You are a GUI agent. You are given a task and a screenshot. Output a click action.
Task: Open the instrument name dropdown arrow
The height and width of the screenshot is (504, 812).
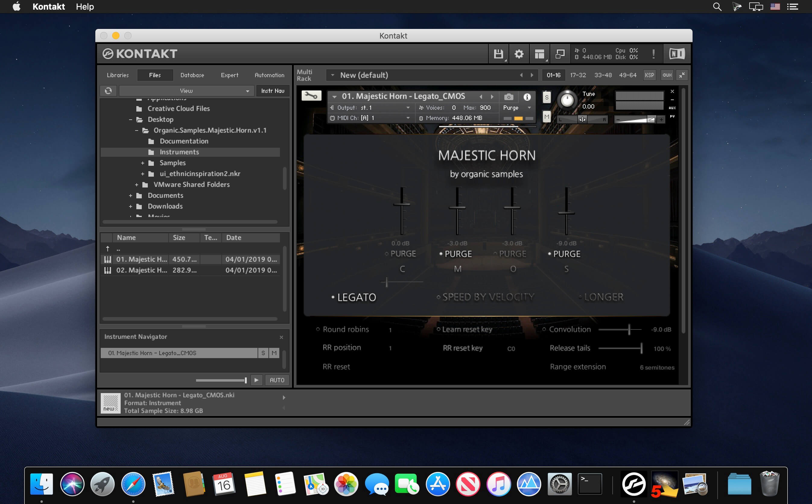(x=334, y=97)
